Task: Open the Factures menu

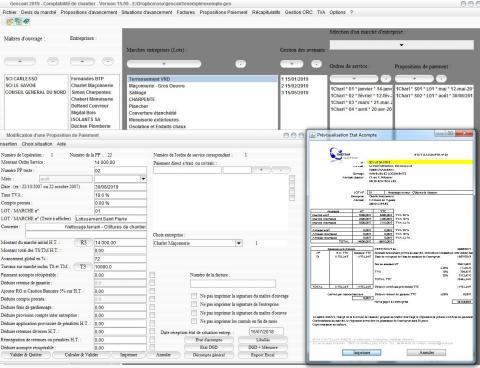Action: 186,12
